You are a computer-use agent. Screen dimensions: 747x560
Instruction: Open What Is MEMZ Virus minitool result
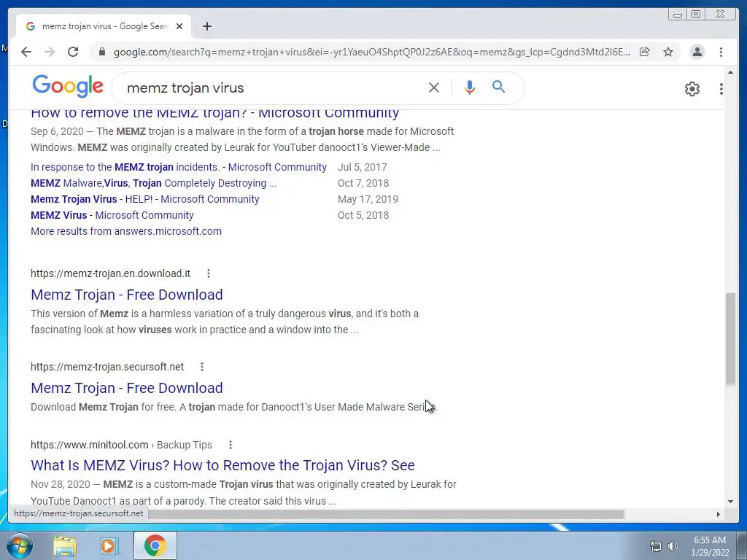[x=222, y=465]
